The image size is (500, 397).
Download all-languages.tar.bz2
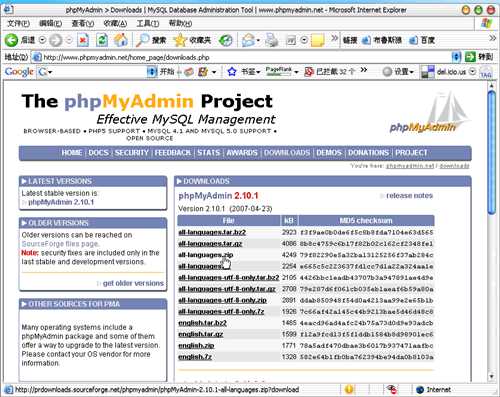point(212,232)
